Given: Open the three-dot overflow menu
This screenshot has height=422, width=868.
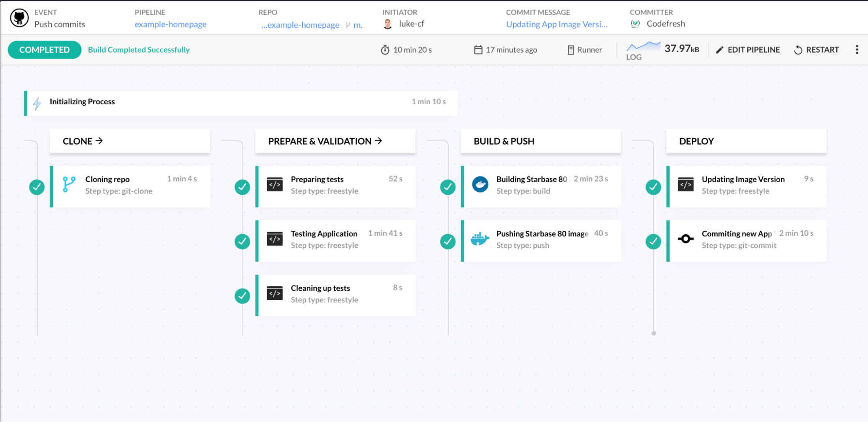Looking at the screenshot, I should pyautogui.click(x=857, y=50).
